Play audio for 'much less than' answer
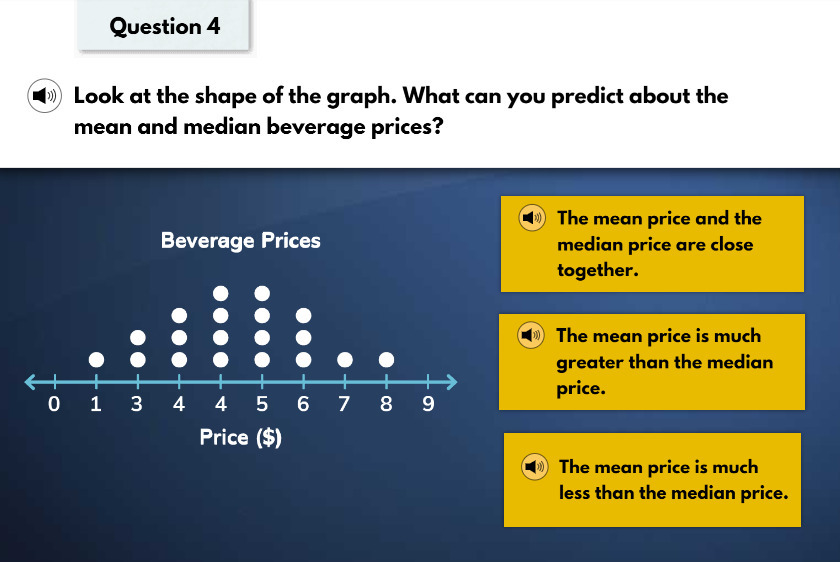Screen dimensions: 840x562 click(535, 466)
